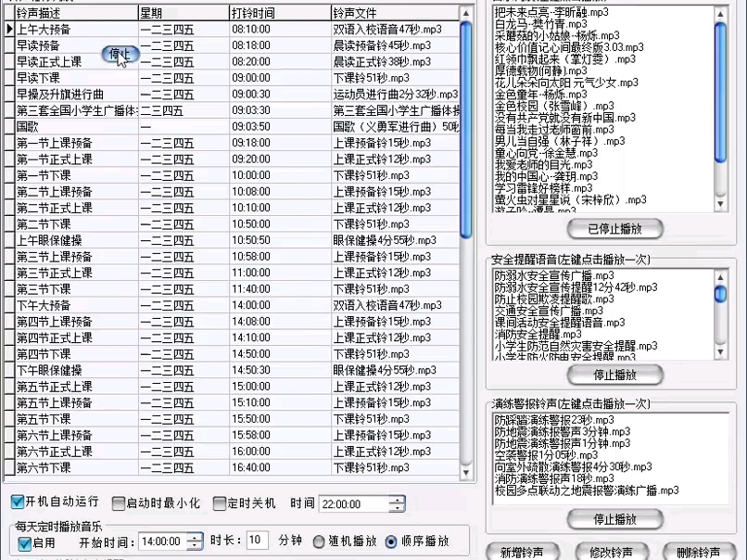
Task: Play 交通安全宣传广播.mp3
Action: click(549, 311)
